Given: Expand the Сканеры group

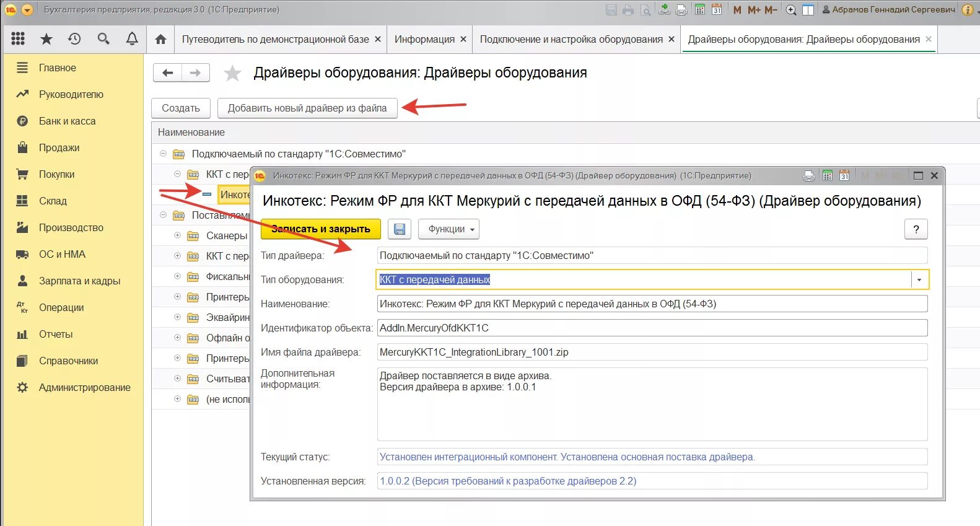Looking at the screenshot, I should (178, 235).
